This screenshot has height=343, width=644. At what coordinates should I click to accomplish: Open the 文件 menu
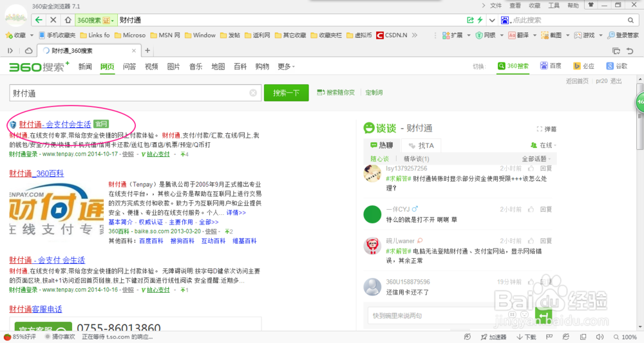(496, 5)
